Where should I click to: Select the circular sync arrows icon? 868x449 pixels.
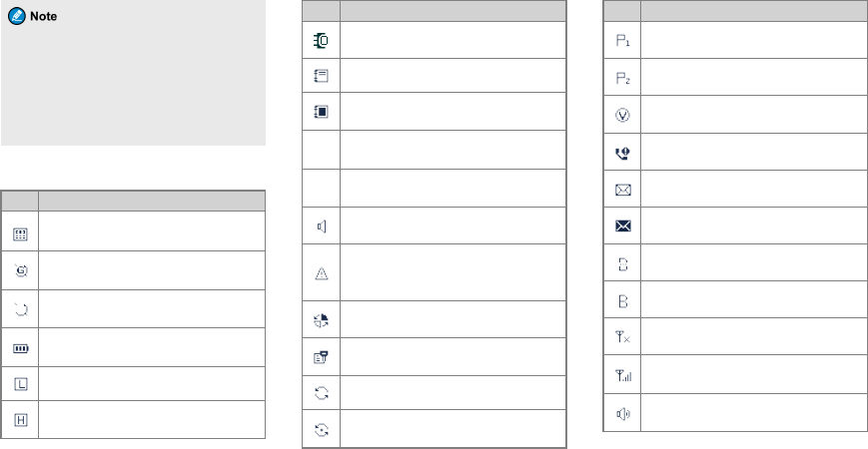pos(322,393)
